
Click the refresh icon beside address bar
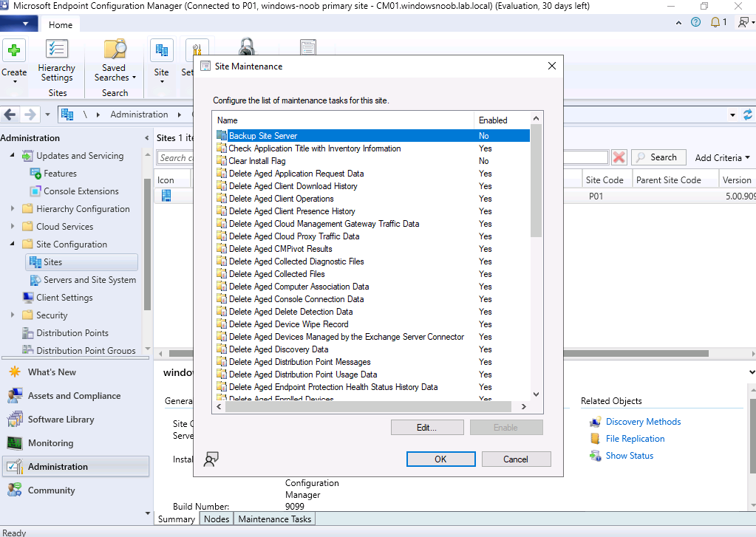click(747, 114)
